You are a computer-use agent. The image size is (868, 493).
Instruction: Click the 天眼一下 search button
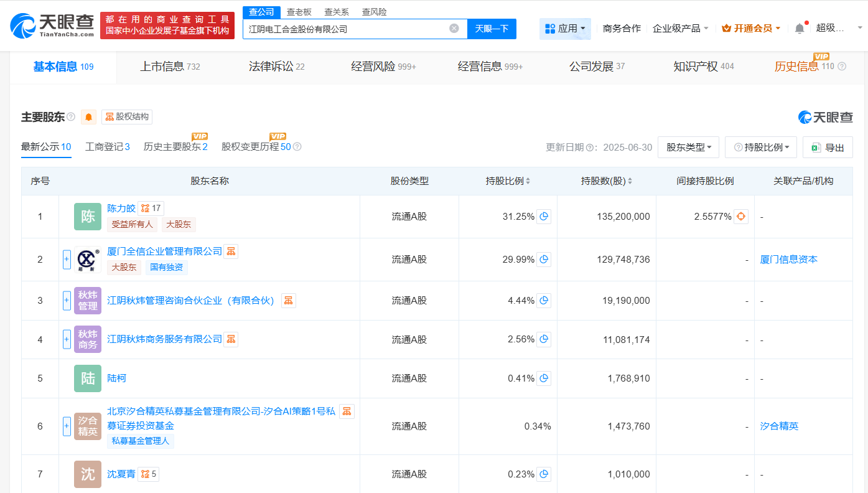click(x=491, y=29)
